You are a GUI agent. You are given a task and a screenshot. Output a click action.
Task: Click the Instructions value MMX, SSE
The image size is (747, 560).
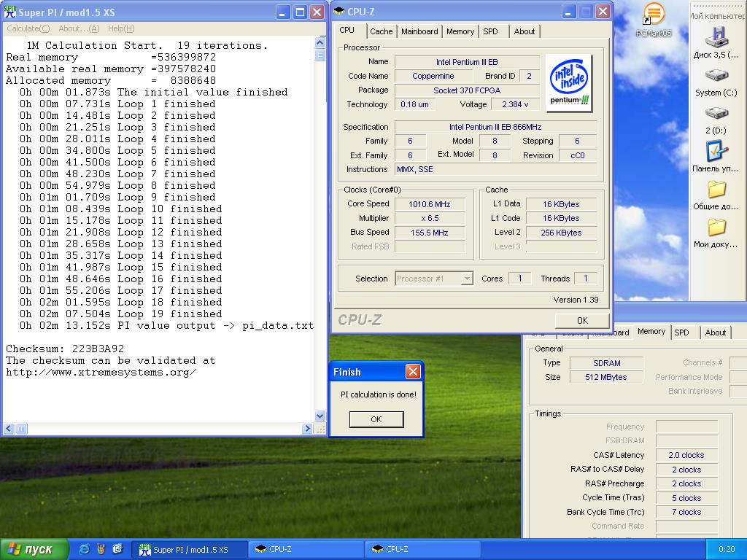[495, 169]
